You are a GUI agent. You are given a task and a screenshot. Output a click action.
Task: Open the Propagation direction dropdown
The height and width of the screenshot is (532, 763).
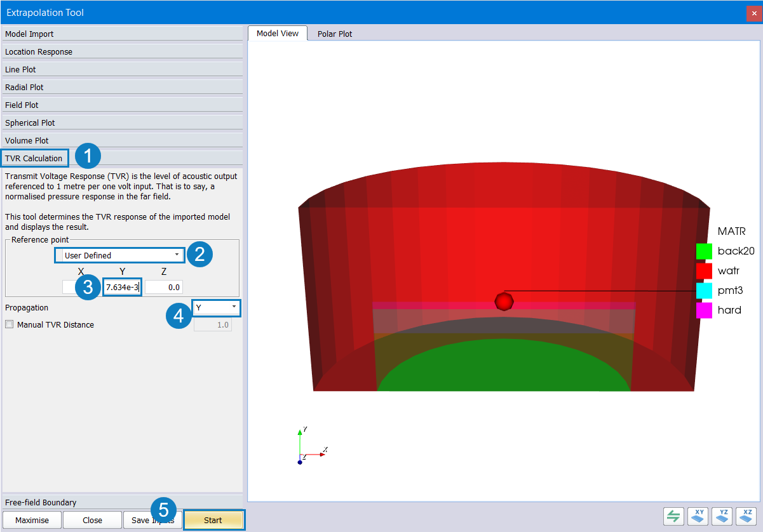pyautogui.click(x=216, y=307)
